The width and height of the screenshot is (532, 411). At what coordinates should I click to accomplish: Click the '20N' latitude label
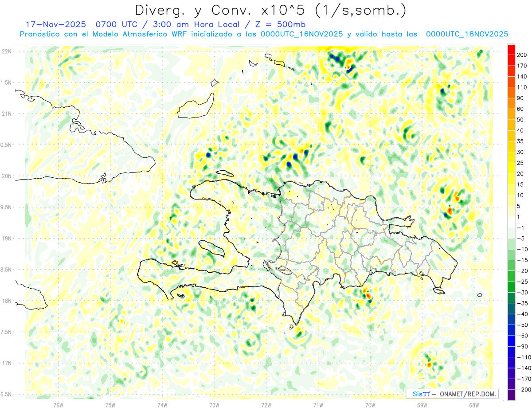(x=7, y=176)
